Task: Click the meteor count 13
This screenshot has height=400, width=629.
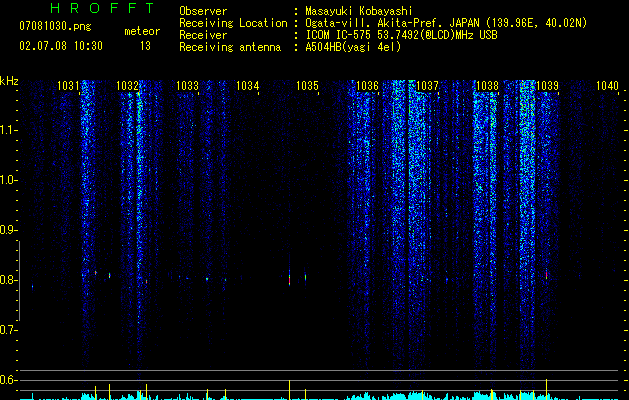Action: [145, 46]
